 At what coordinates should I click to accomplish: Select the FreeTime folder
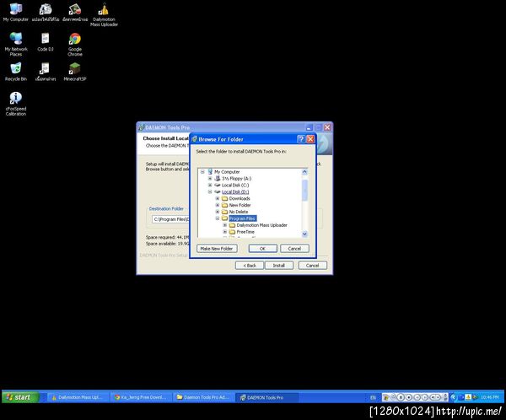pyautogui.click(x=245, y=232)
